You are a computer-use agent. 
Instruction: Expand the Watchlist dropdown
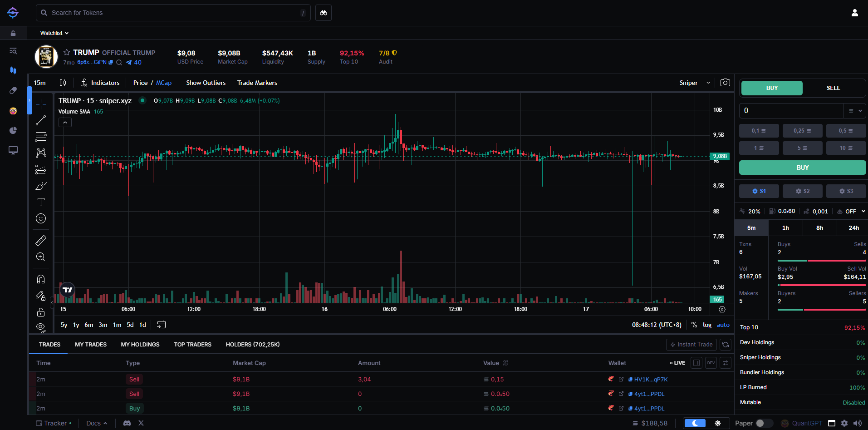point(54,33)
